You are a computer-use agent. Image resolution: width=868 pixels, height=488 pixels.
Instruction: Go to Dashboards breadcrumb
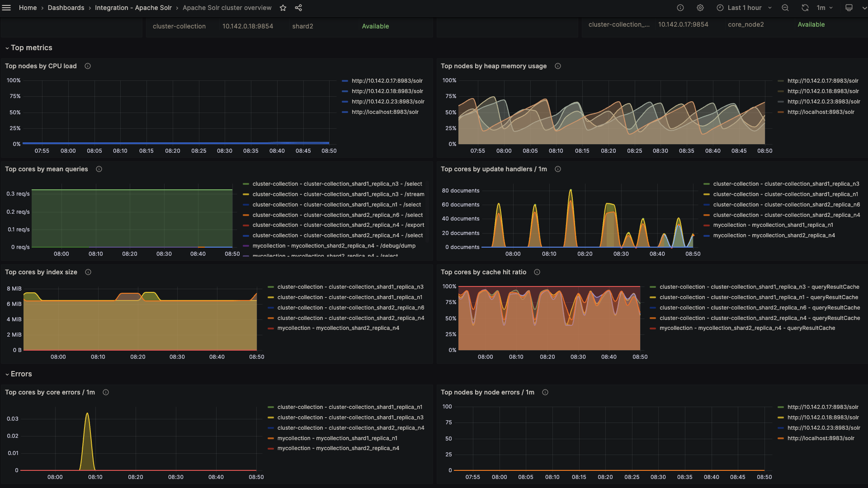(x=66, y=8)
